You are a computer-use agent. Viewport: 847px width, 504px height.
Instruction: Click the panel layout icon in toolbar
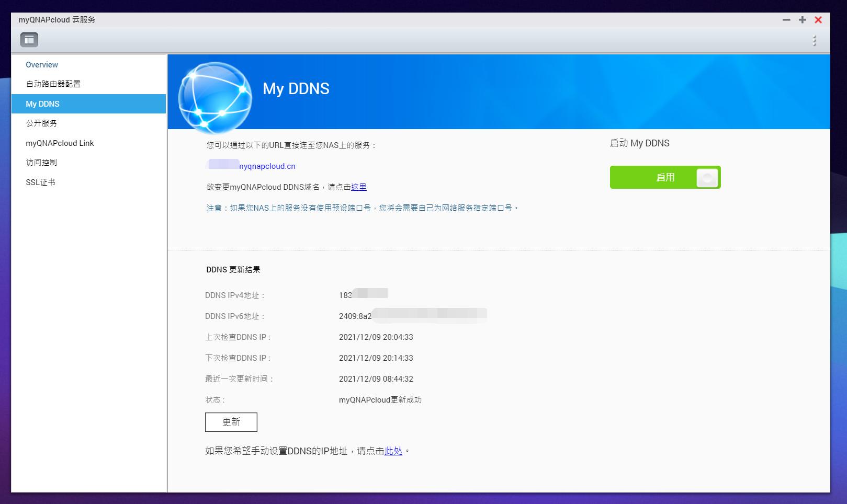[x=29, y=39]
